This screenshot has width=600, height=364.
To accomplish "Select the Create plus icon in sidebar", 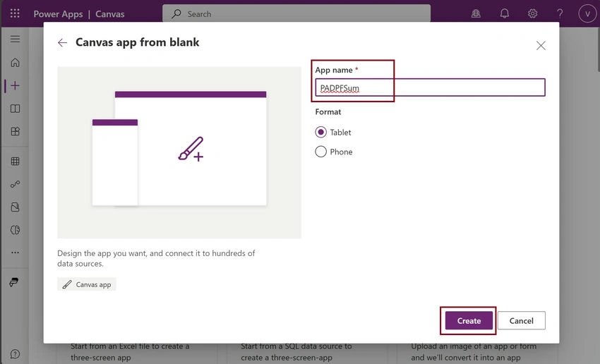I will 15,85.
